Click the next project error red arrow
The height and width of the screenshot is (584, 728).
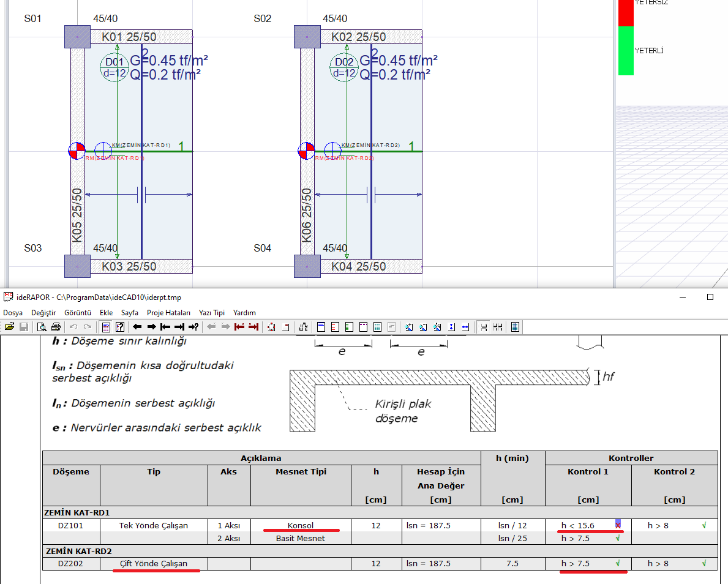point(253,327)
